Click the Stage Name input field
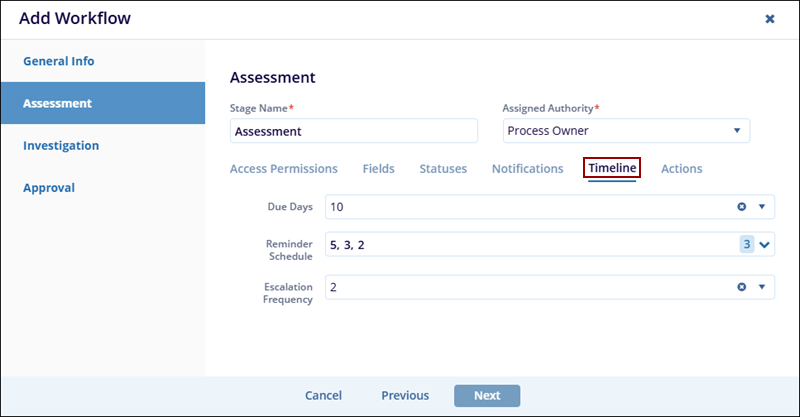This screenshot has height=417, width=800. point(354,131)
